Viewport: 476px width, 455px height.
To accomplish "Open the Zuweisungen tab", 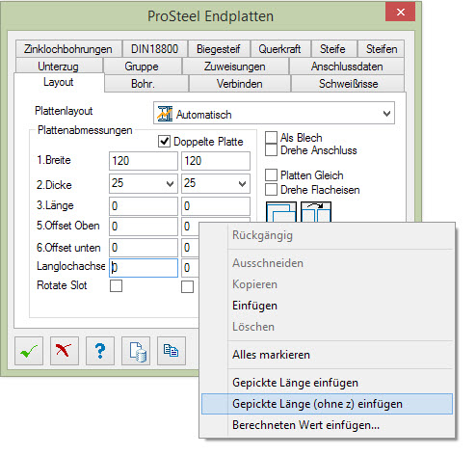I will point(235,67).
